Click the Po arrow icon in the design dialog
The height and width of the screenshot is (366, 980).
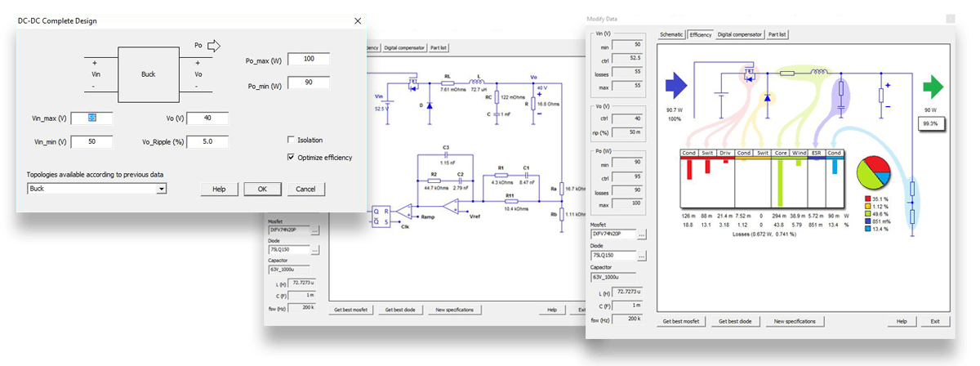(x=214, y=46)
